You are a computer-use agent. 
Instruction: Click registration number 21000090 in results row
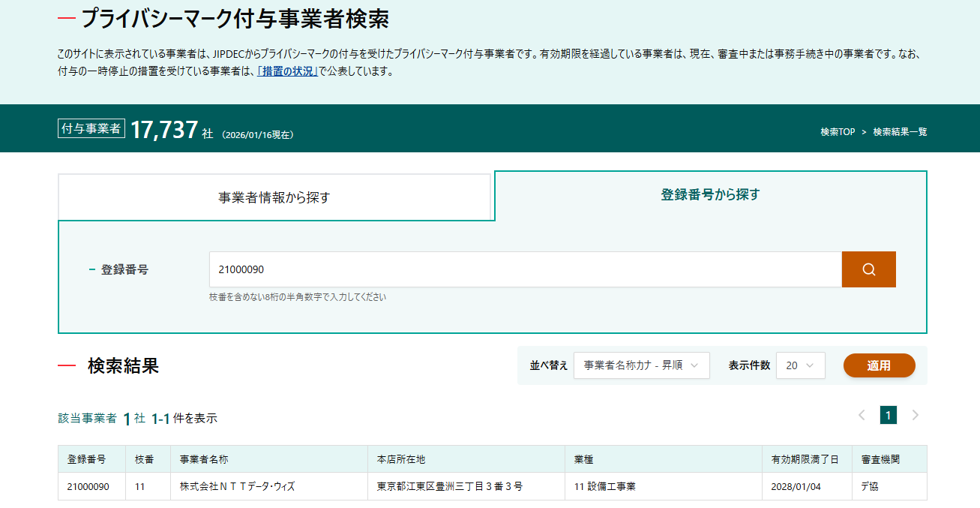88,486
